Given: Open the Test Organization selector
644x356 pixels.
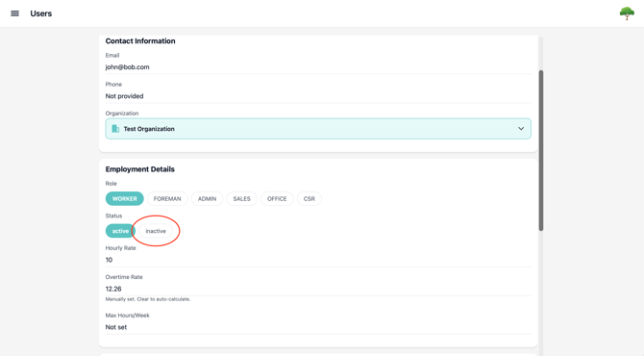Looking at the screenshot, I should [x=318, y=129].
